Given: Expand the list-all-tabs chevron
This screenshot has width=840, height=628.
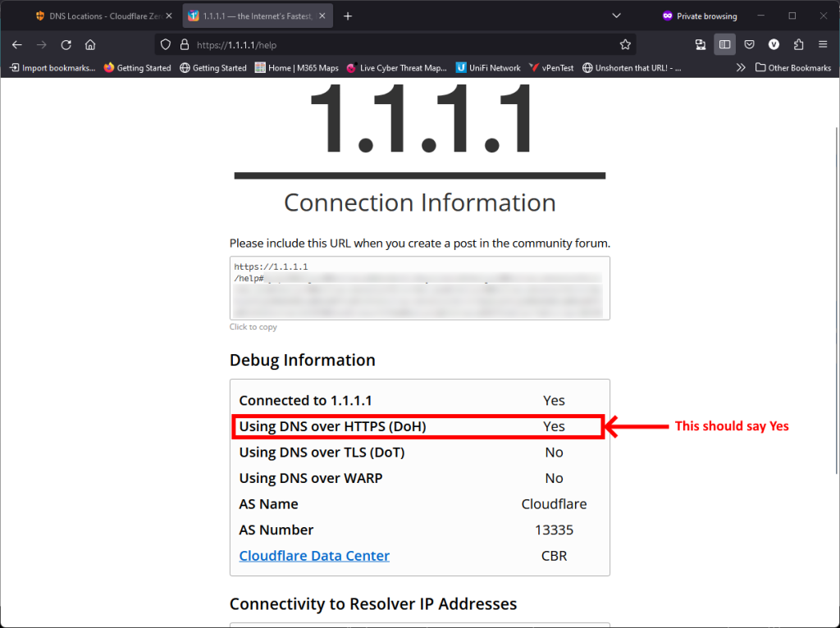Looking at the screenshot, I should pyautogui.click(x=617, y=16).
